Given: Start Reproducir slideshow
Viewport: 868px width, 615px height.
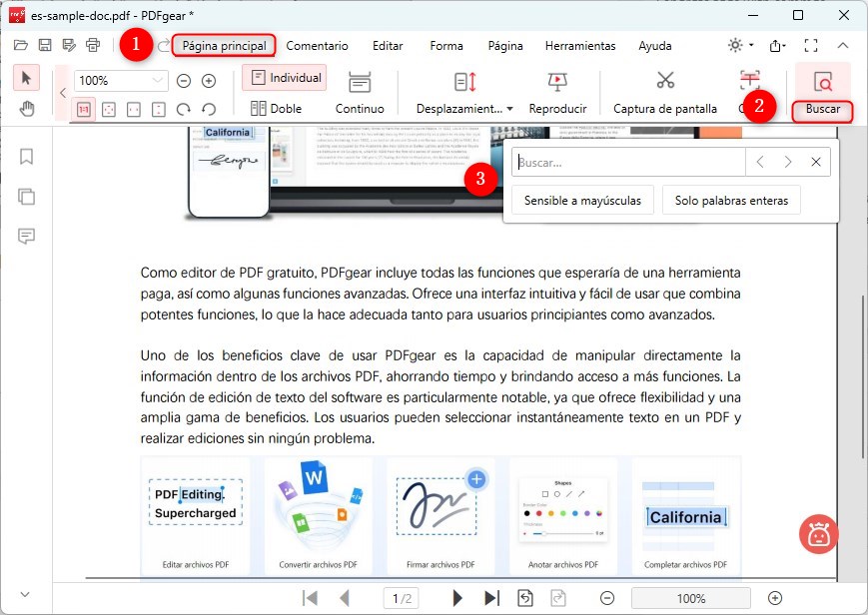Looking at the screenshot, I should coord(557,93).
